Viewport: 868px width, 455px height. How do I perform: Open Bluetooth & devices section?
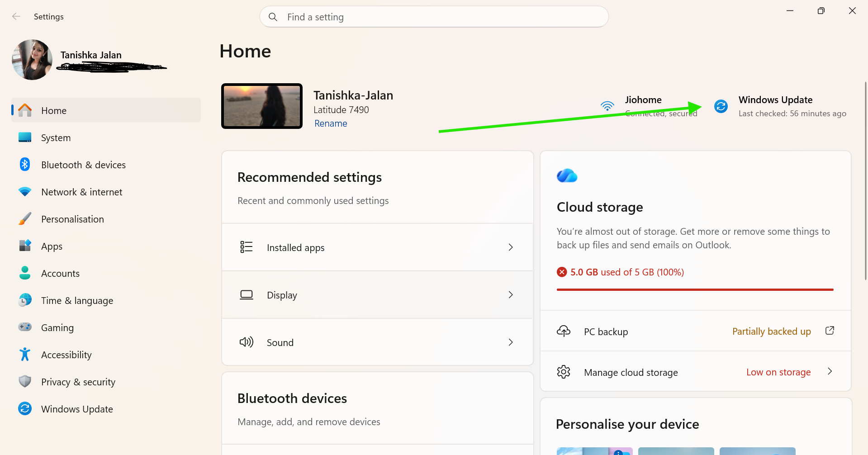coord(106,165)
